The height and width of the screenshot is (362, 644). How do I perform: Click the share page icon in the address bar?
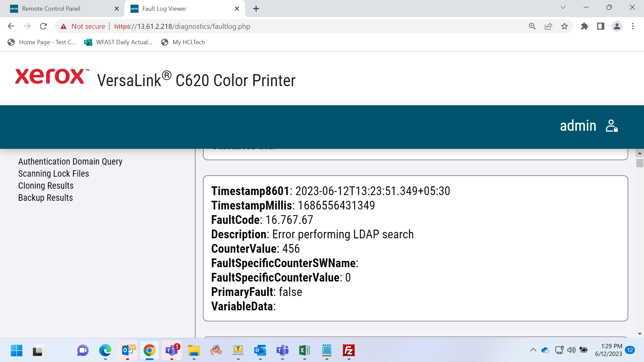(548, 26)
